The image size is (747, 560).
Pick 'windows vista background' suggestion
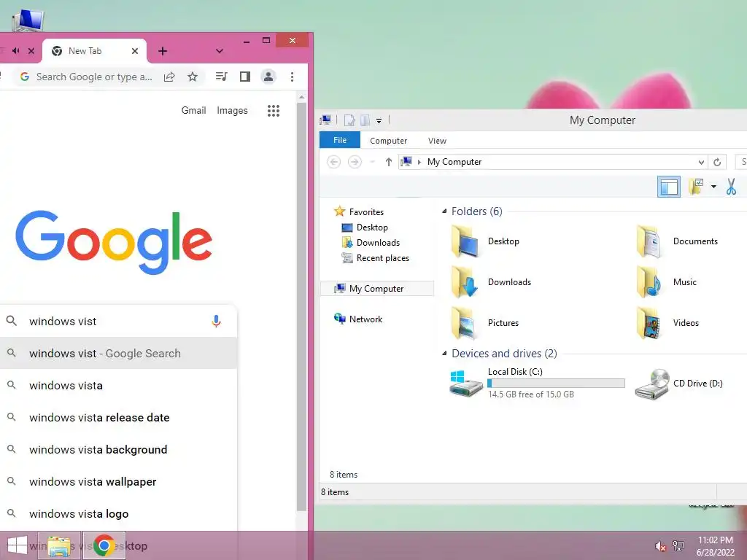point(119,449)
